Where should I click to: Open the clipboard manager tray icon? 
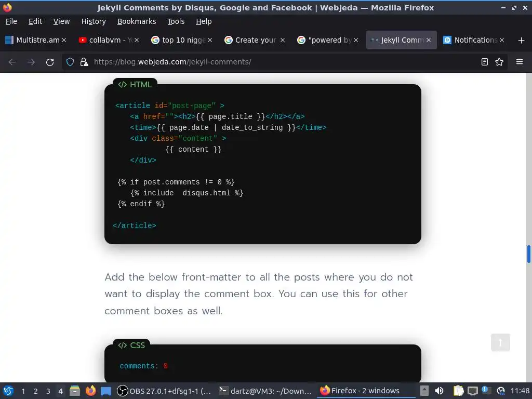click(x=458, y=391)
